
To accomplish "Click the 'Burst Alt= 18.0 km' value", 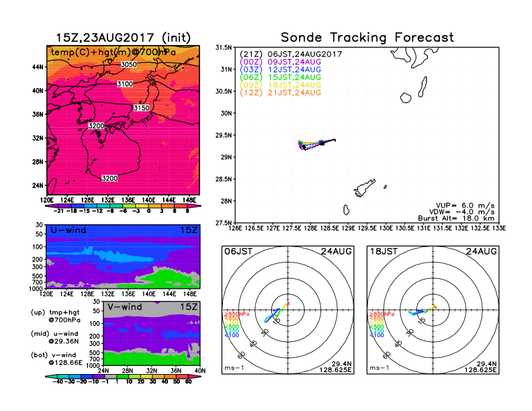I will [456, 218].
